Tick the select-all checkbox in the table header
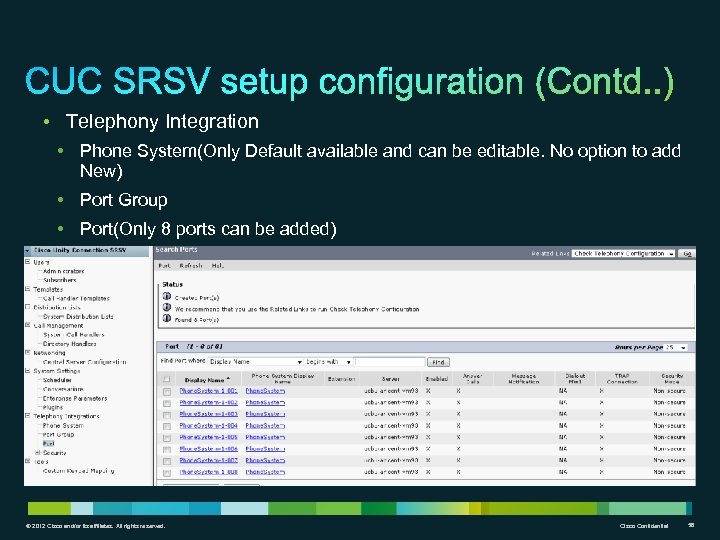720x540 pixels. click(167, 379)
